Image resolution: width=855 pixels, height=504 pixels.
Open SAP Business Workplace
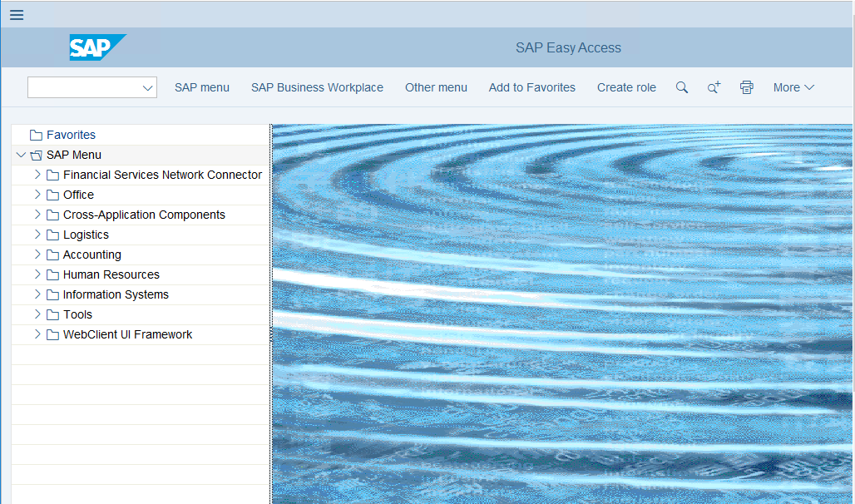(317, 87)
